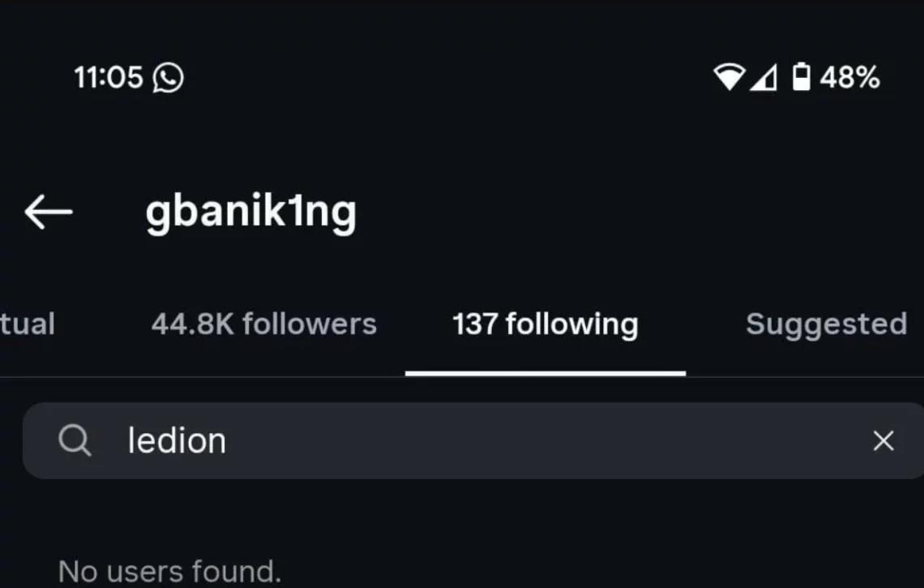The width and height of the screenshot is (924, 588).
Task: Tap the blank status bar area between clock and Wi-Fi
Action: [446, 78]
